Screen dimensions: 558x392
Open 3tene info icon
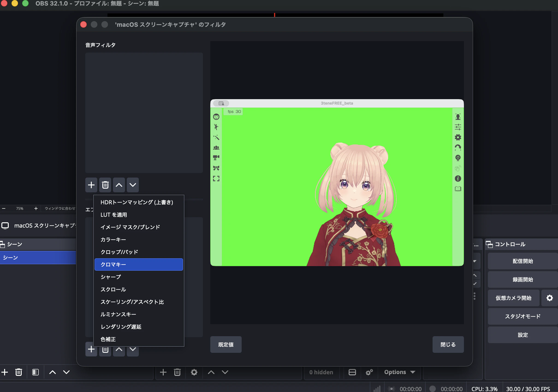tap(458, 179)
